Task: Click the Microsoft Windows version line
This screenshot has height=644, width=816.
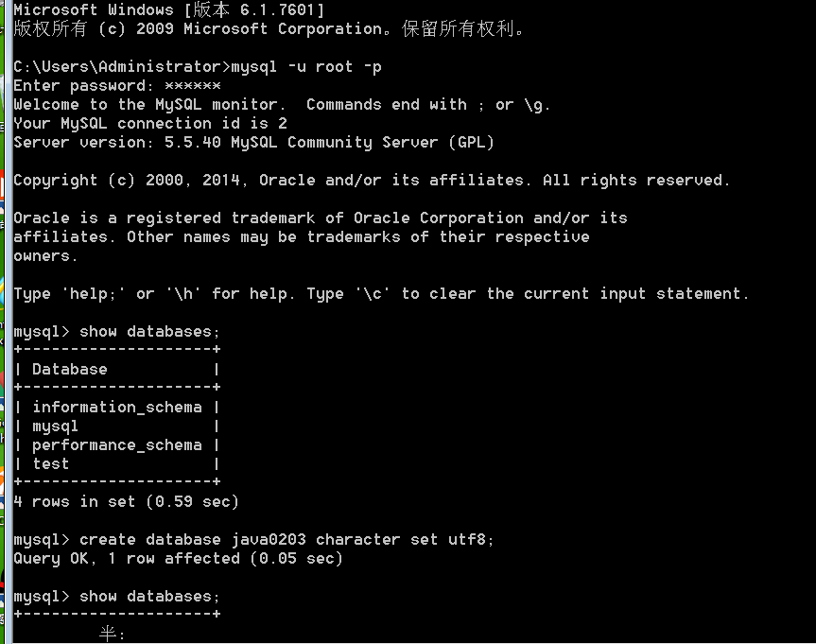Action: tap(168, 9)
